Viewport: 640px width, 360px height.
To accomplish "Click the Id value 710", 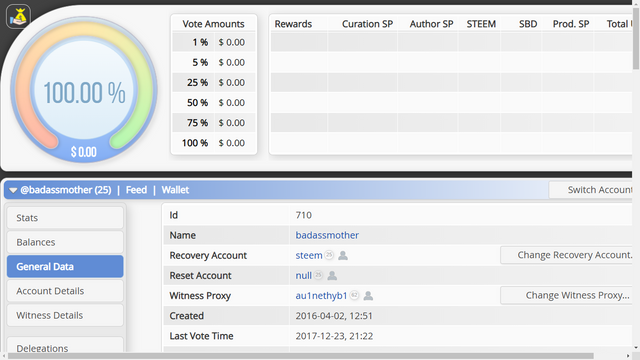I will pyautogui.click(x=304, y=215).
